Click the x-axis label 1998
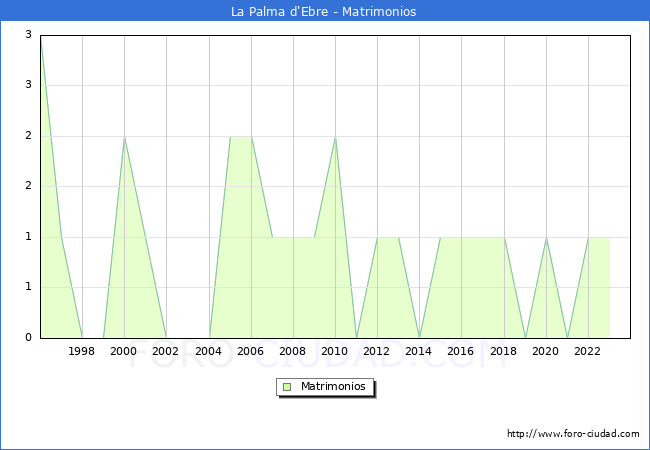This screenshot has width=650, height=450. (x=82, y=351)
